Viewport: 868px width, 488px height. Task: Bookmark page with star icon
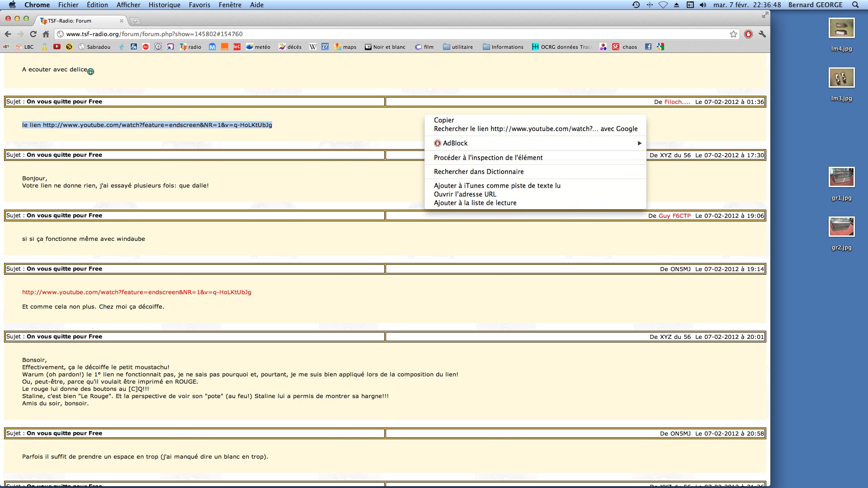733,34
